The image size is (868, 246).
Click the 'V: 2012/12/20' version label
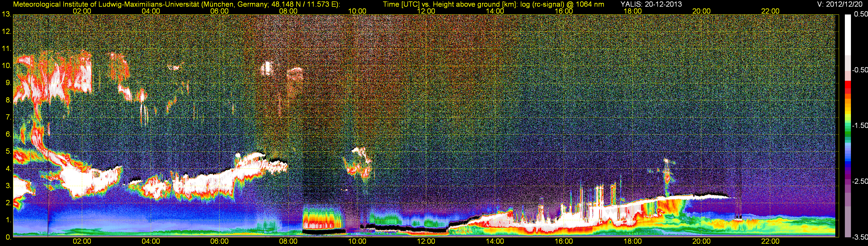click(x=839, y=4)
